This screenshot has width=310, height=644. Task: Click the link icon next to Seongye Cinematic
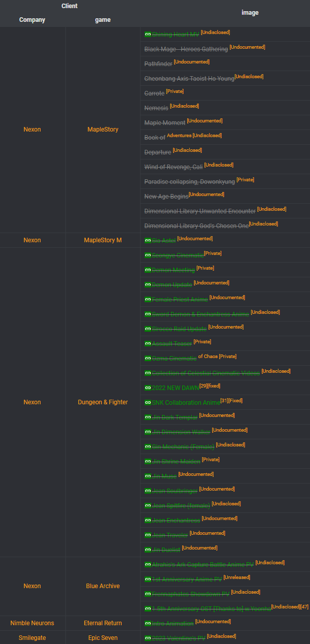(x=148, y=255)
